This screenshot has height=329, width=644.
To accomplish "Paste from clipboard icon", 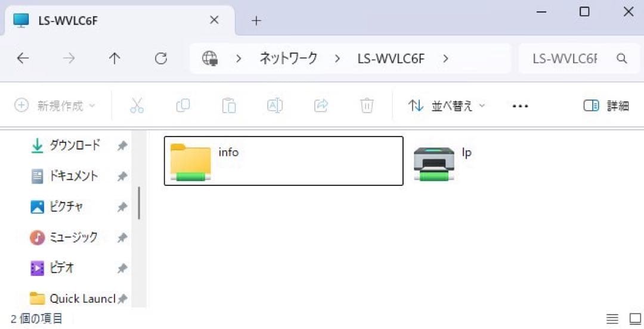I will 229,105.
